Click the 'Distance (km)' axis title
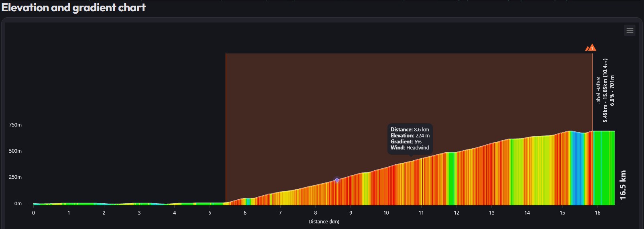Viewport: 644px width, 229px height. click(x=324, y=222)
